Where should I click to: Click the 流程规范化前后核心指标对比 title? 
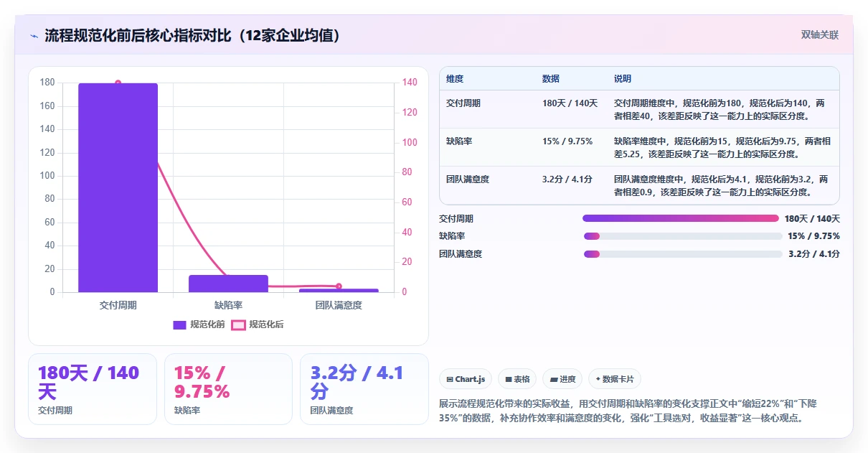pos(192,35)
